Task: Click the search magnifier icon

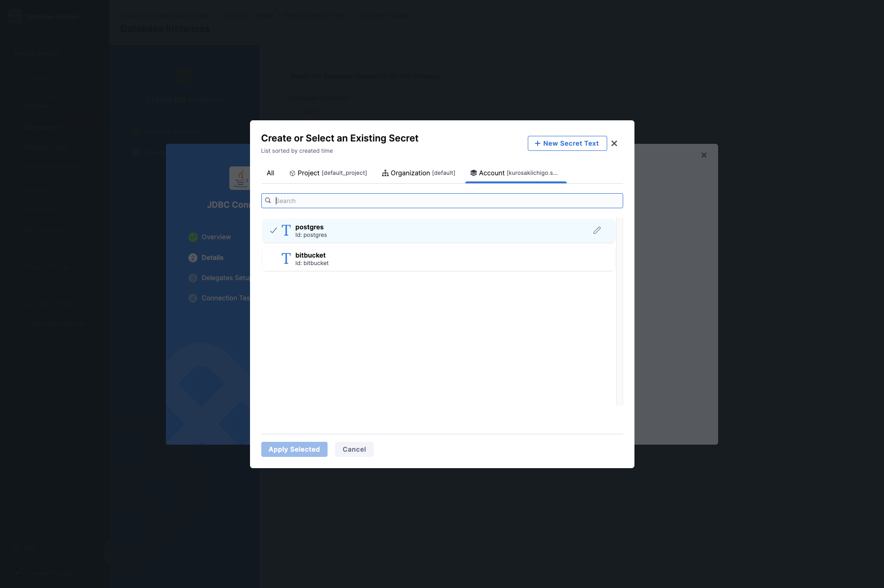Action: pyautogui.click(x=268, y=201)
